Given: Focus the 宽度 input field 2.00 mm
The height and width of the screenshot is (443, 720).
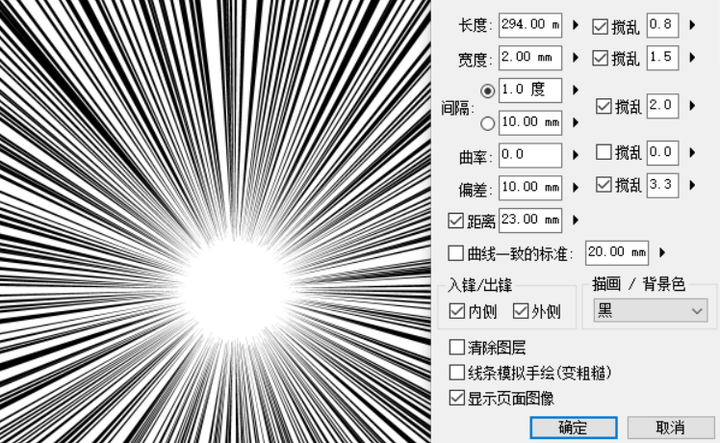Looking at the screenshot, I should pos(530,58).
